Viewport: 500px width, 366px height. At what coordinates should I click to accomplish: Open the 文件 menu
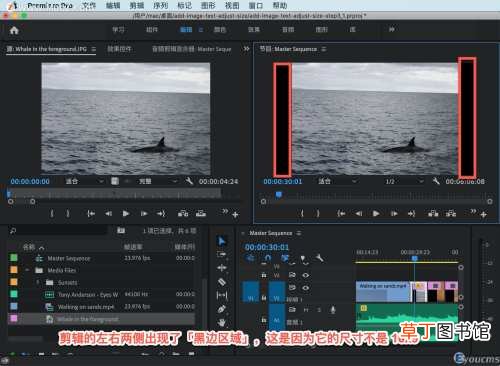click(89, 5)
